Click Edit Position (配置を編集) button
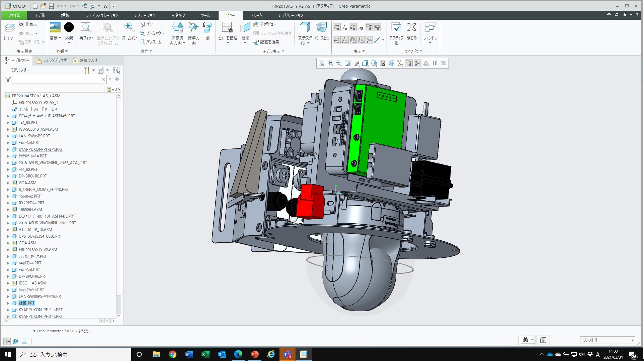Viewport: 644px width, 361px height. pyautogui.click(x=266, y=42)
